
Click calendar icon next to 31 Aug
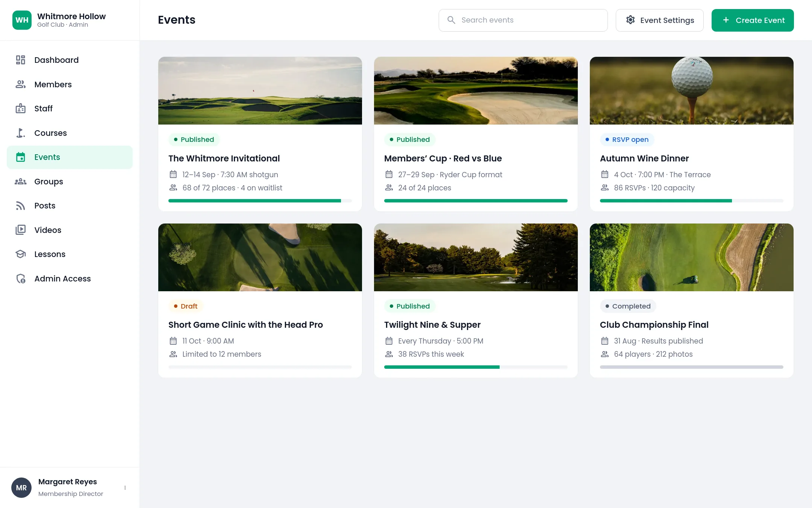(x=605, y=341)
